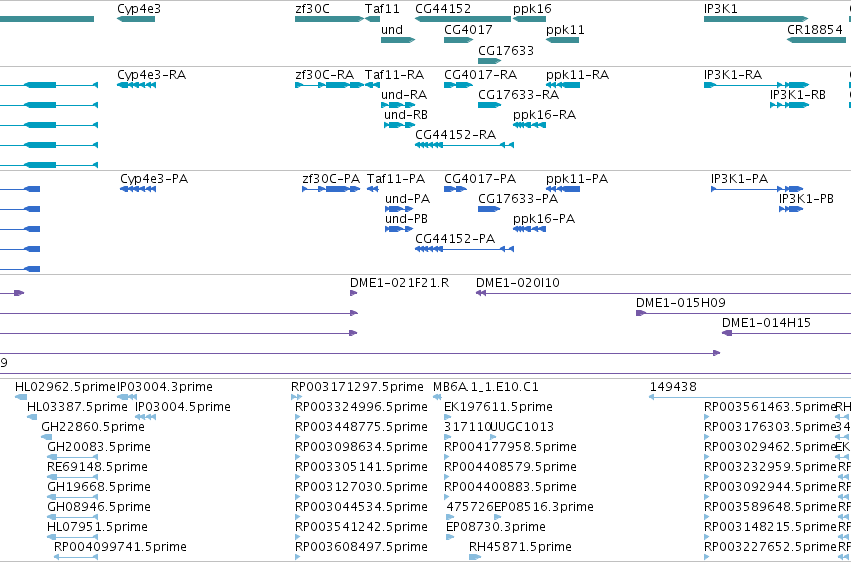Select the DME1-014H15 clone label
The image size is (851, 562).
(766, 323)
